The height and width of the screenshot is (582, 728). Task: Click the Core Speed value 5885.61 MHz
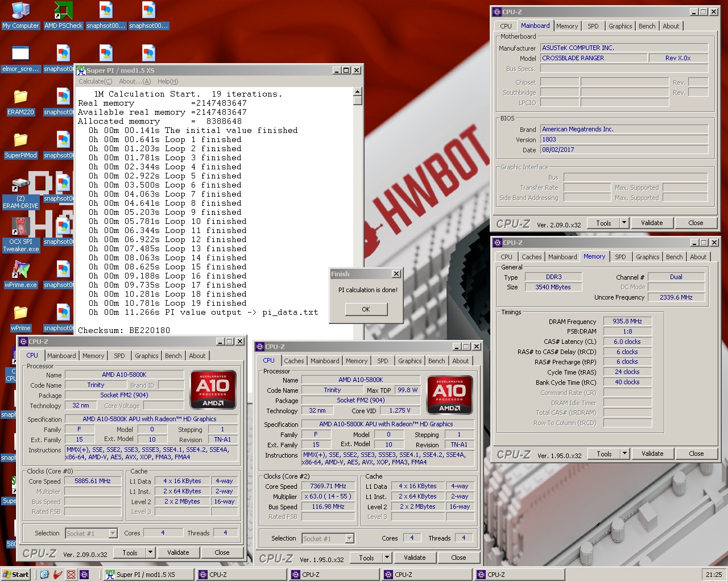pyautogui.click(x=93, y=481)
